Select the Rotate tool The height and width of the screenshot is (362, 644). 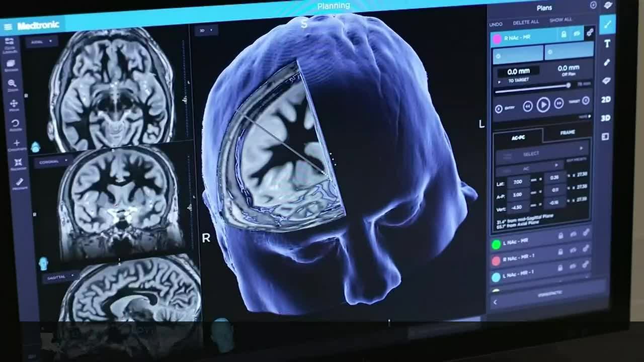point(15,125)
